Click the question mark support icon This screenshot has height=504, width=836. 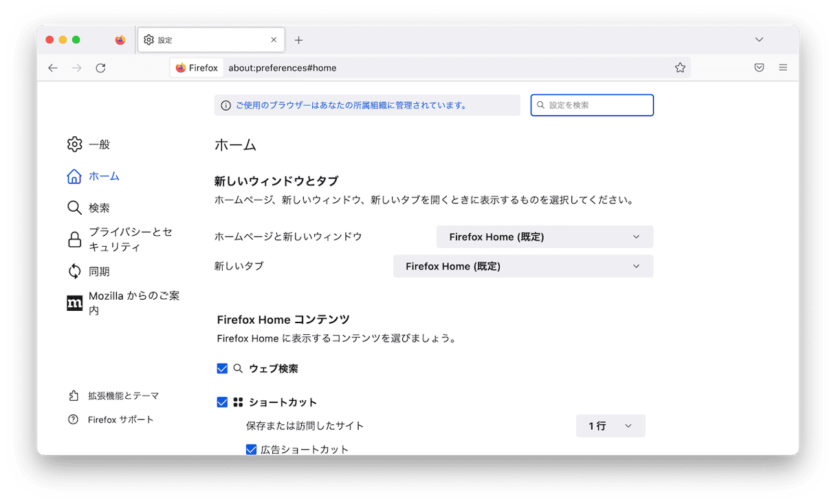coord(74,419)
